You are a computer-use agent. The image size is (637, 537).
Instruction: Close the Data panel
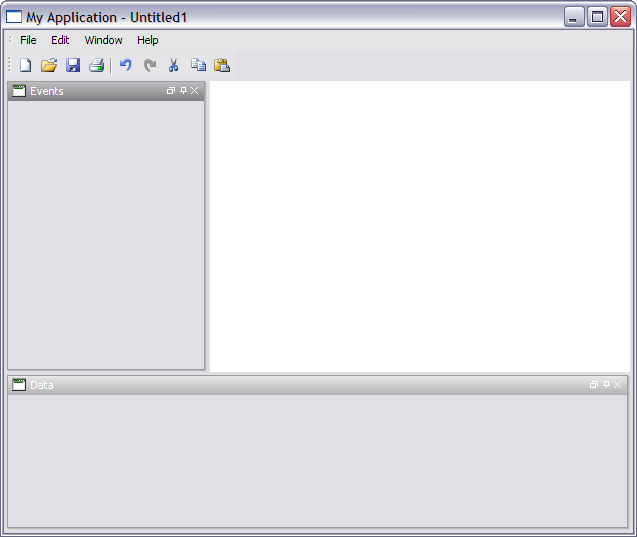tap(618, 384)
